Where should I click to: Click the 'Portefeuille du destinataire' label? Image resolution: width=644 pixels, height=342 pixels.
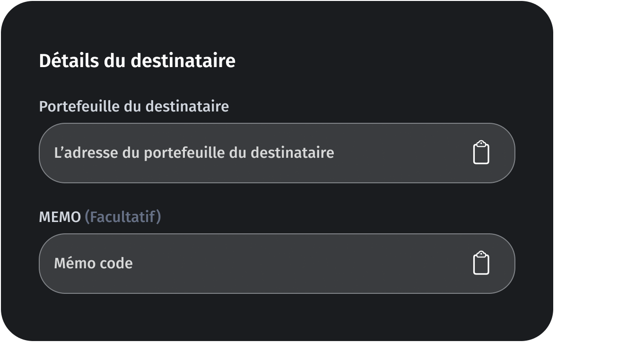click(134, 106)
